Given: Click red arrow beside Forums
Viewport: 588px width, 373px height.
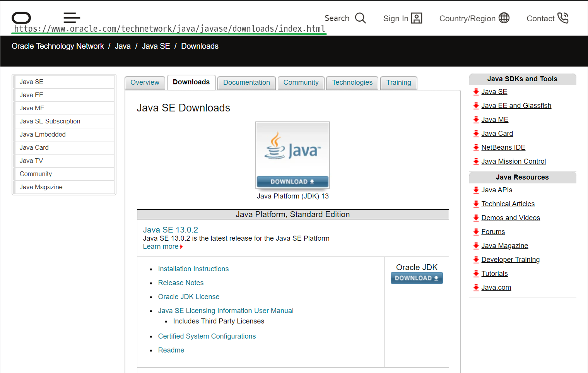Looking at the screenshot, I should coord(476,232).
